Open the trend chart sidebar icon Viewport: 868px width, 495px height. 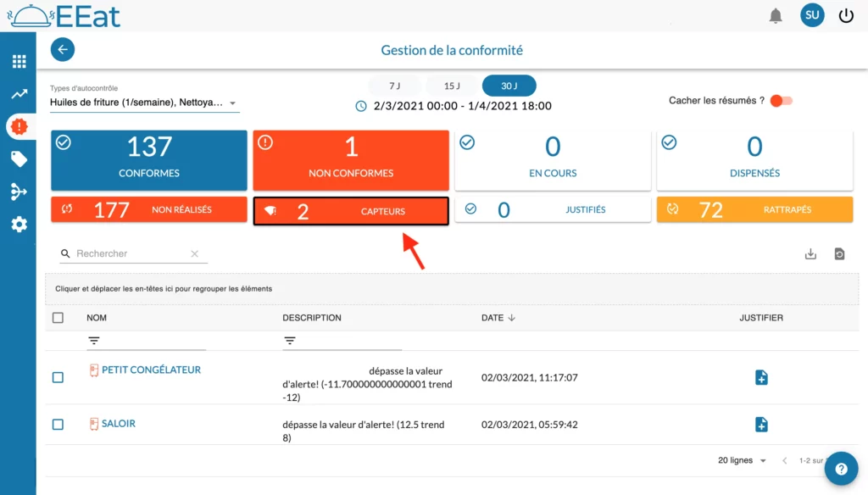coord(19,94)
